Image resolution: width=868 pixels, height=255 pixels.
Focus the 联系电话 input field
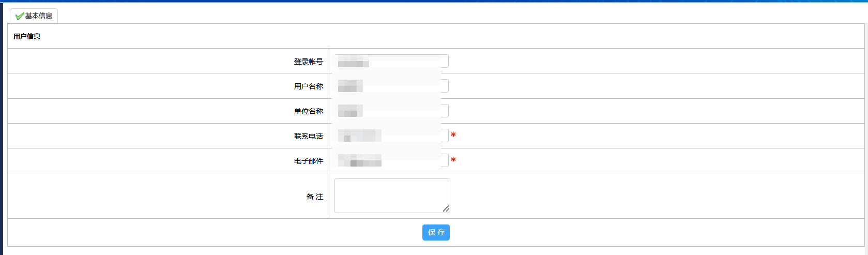[391, 136]
